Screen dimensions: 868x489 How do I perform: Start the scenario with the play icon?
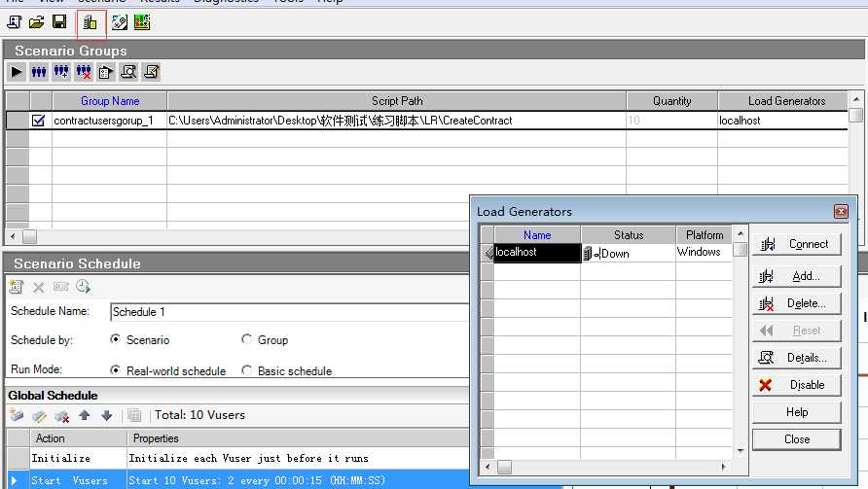[x=17, y=72]
